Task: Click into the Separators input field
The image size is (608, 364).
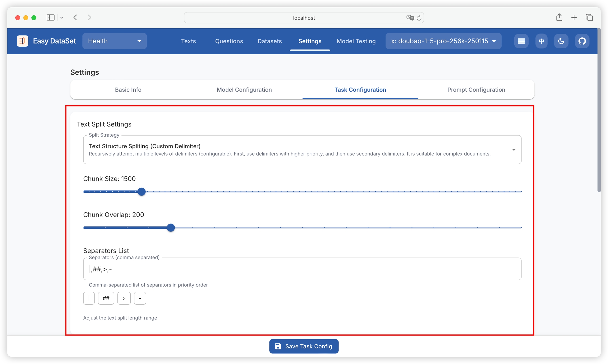Action: tap(302, 269)
